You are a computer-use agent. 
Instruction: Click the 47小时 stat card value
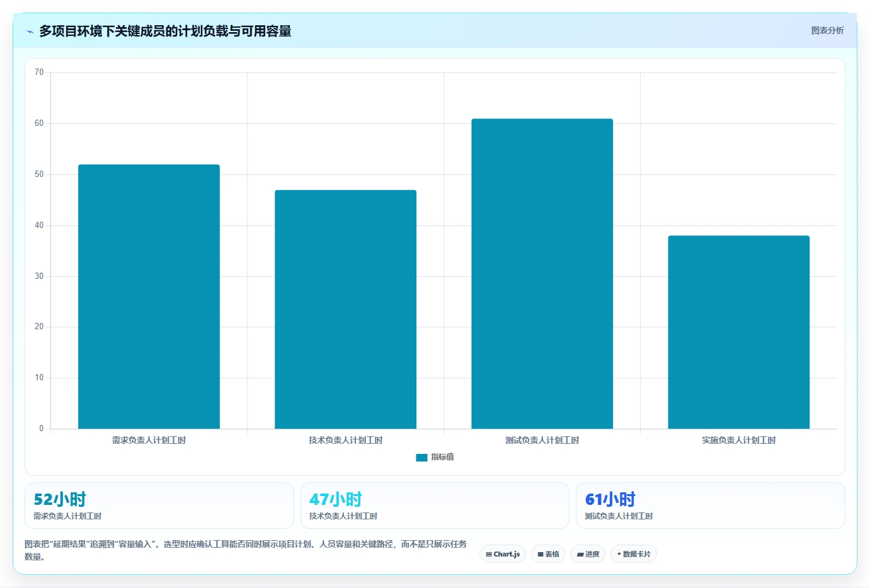click(336, 499)
